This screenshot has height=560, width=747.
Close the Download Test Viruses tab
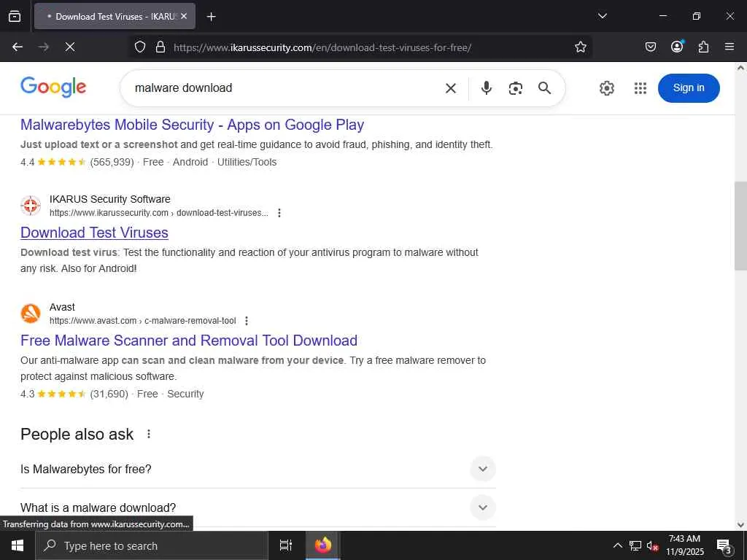tap(184, 16)
